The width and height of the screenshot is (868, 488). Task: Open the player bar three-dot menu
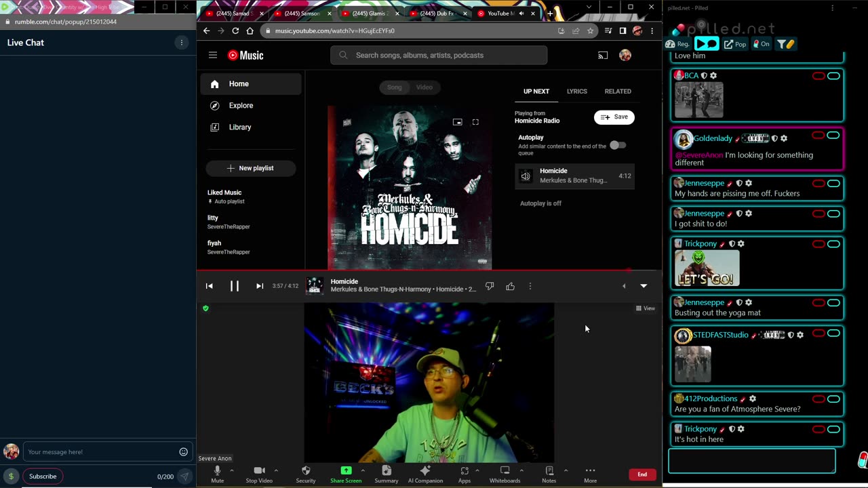[x=530, y=286]
